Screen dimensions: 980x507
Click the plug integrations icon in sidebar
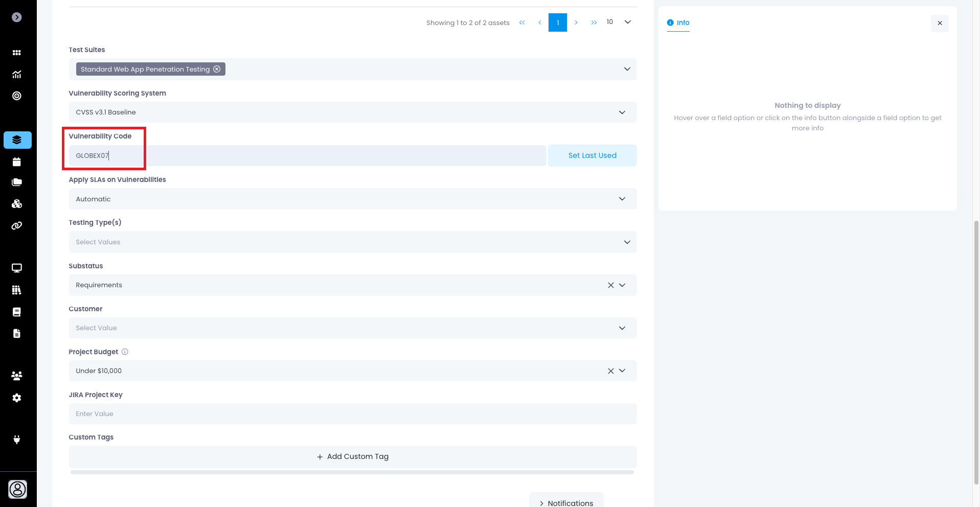click(x=17, y=440)
